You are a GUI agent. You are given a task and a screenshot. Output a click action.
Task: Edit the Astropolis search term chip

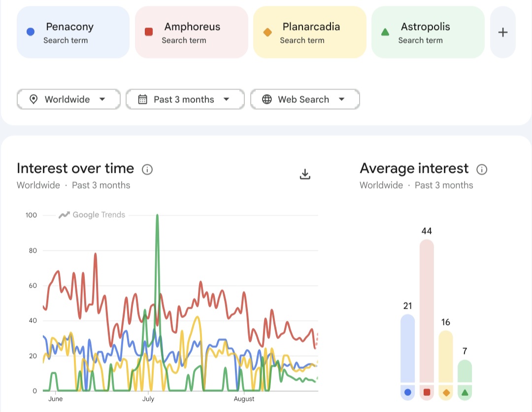pos(428,32)
